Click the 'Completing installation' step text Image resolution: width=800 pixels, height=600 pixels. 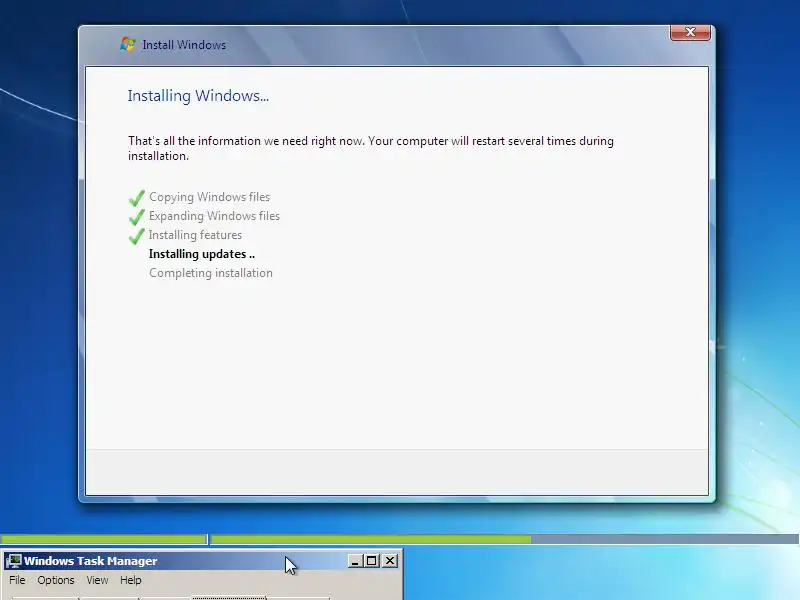[x=211, y=273]
